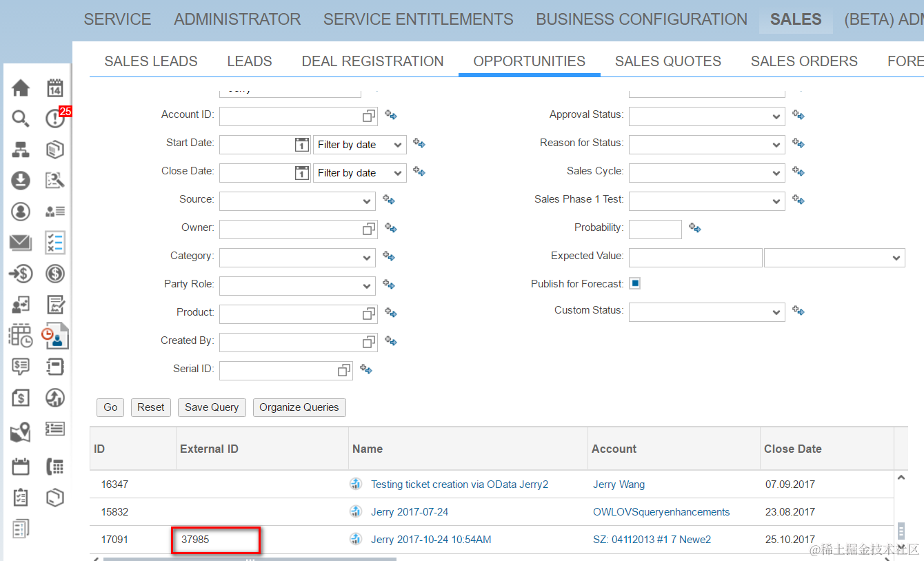Open the map pin sidebar icon
This screenshot has width=924, height=561.
tap(21, 432)
